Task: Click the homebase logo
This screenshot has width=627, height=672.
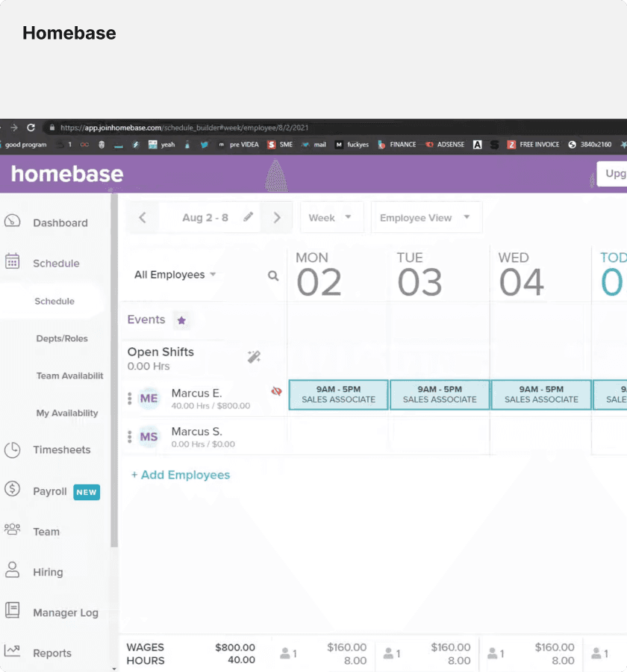Action: click(67, 174)
